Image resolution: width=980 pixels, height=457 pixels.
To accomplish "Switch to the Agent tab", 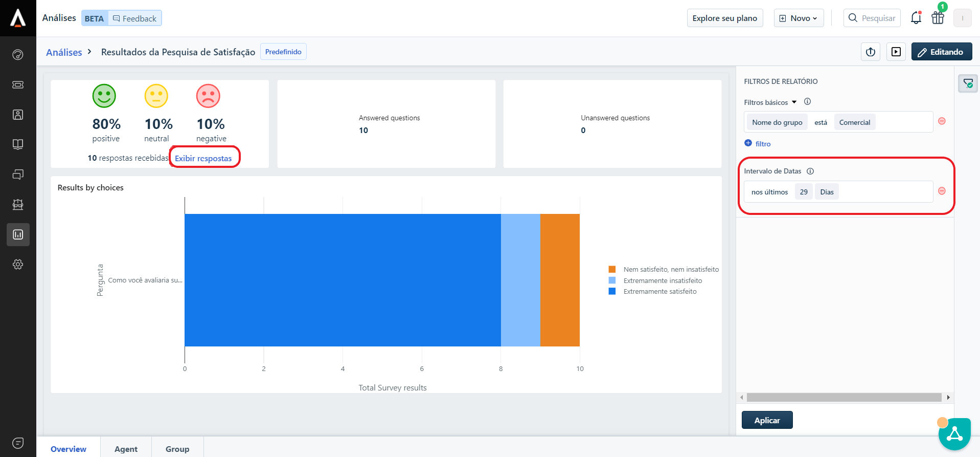I will (x=126, y=449).
